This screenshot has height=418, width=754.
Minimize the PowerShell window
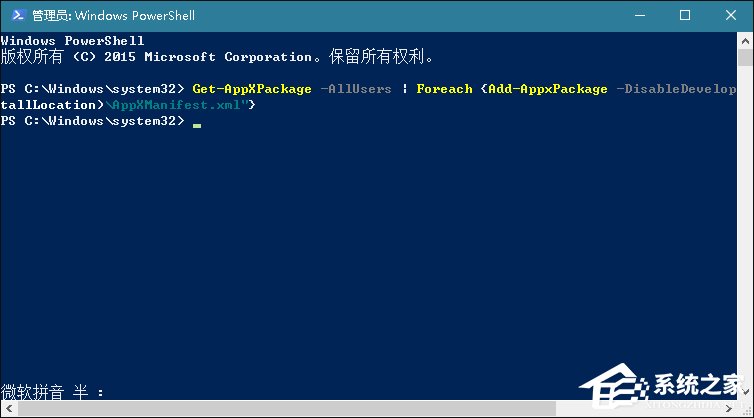point(638,15)
